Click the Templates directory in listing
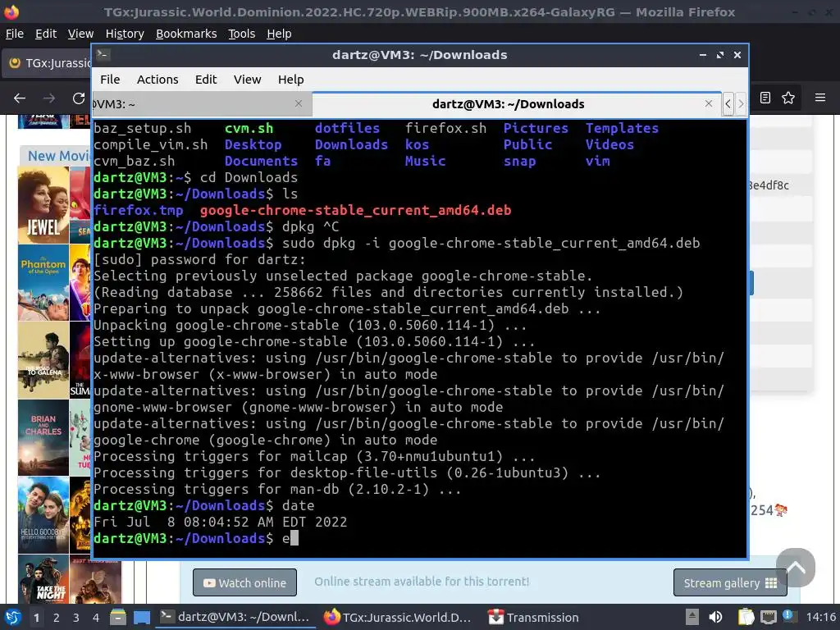Viewport: 840px width, 630px height. tap(622, 128)
